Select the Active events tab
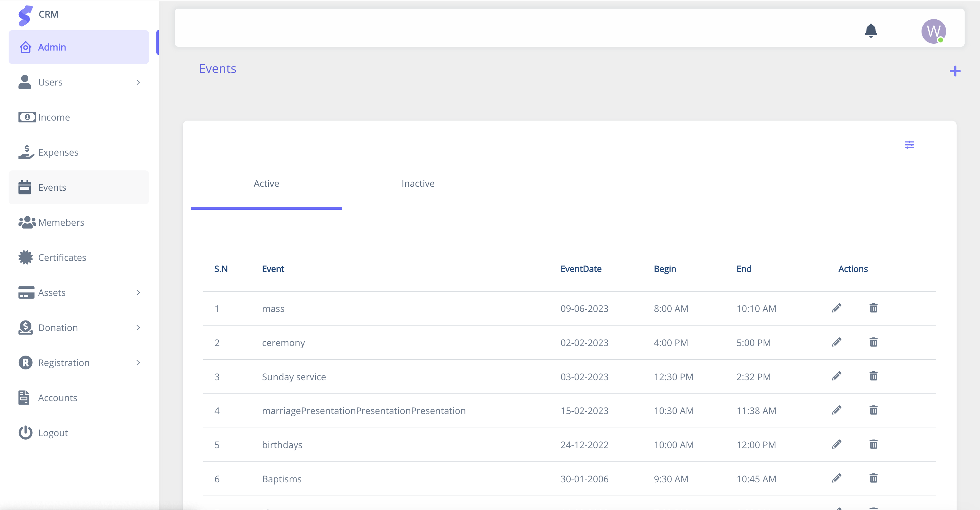 [x=266, y=184]
